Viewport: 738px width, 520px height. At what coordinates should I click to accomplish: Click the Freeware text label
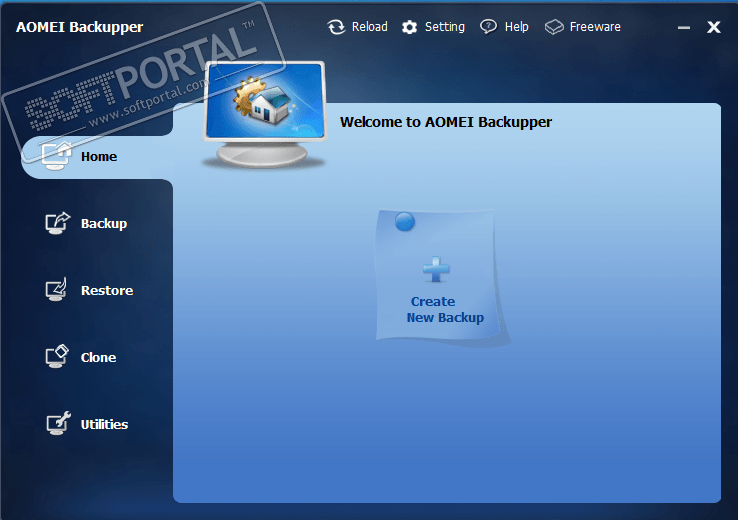[595, 27]
